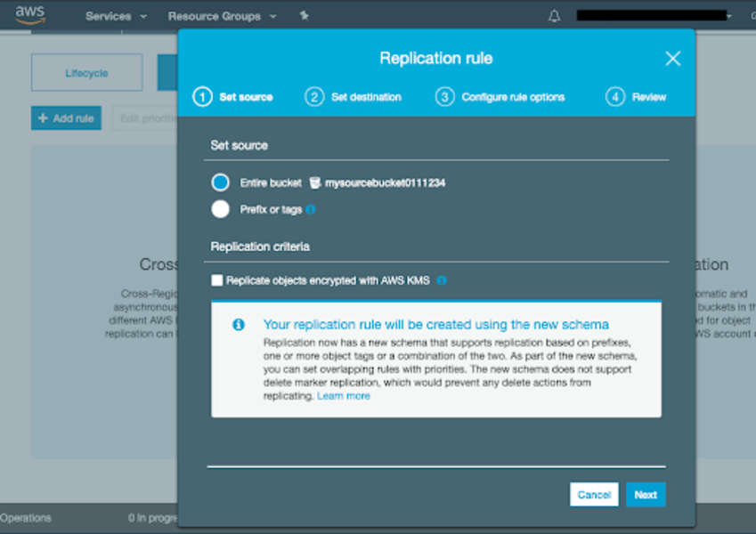This screenshot has height=534, width=756.
Task: Click the info icon beside AWS KMS option
Action: [x=441, y=280]
